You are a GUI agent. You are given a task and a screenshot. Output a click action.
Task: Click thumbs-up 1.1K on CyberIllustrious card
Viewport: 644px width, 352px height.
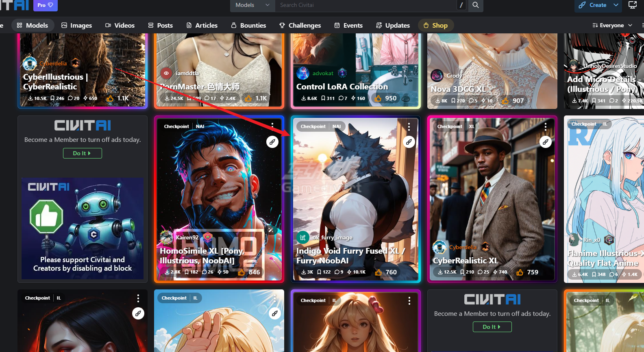(118, 98)
